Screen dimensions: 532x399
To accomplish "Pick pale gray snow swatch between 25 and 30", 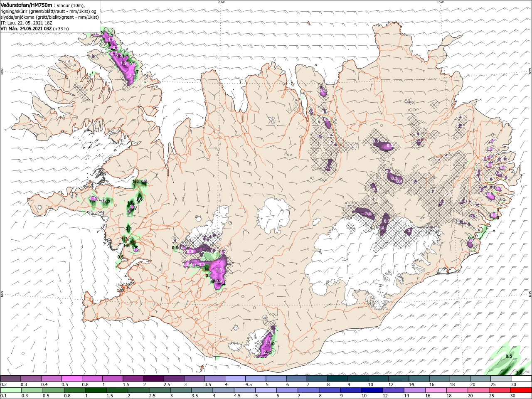I will click(x=501, y=379).
